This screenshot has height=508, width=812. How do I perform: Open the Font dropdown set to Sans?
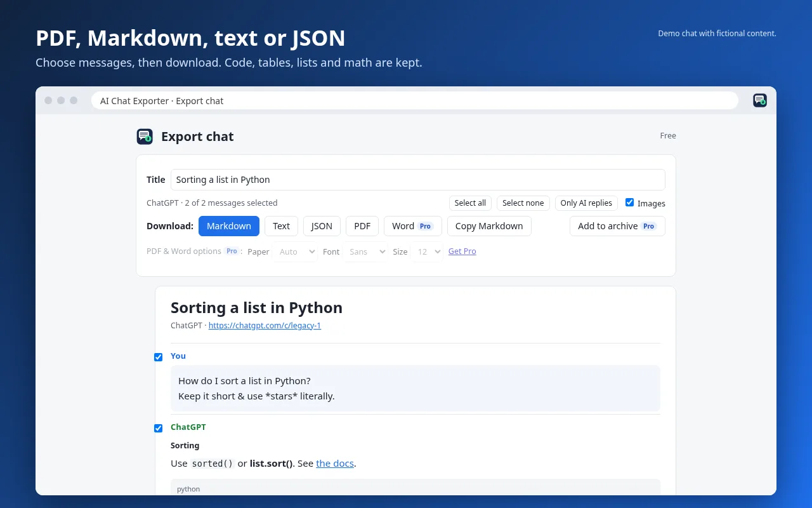[x=365, y=251]
